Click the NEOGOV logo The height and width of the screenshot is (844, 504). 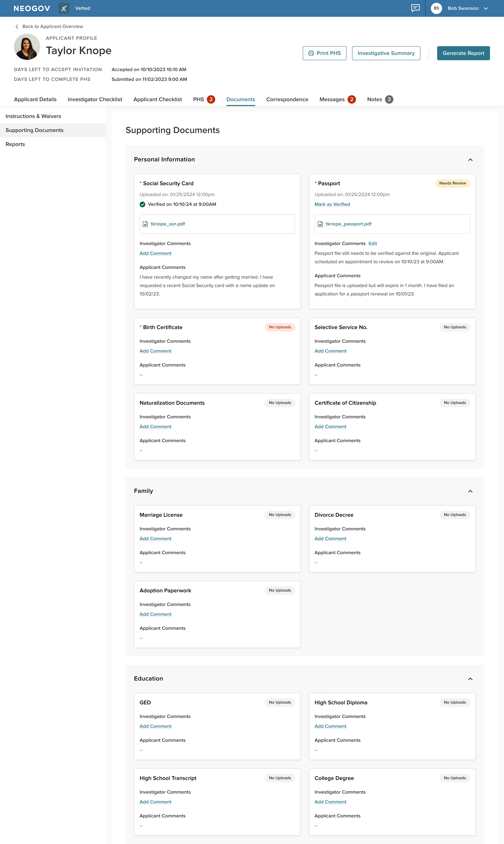(32, 9)
